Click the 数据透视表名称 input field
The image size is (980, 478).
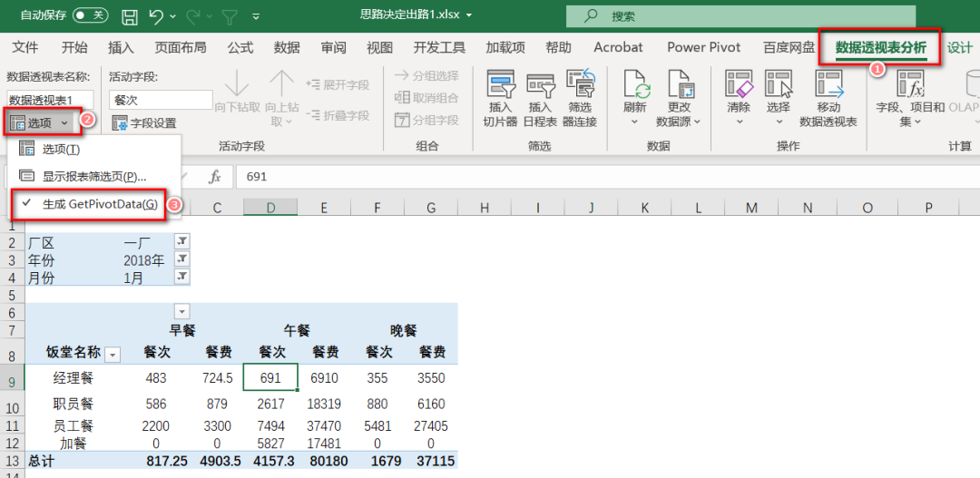tap(51, 100)
